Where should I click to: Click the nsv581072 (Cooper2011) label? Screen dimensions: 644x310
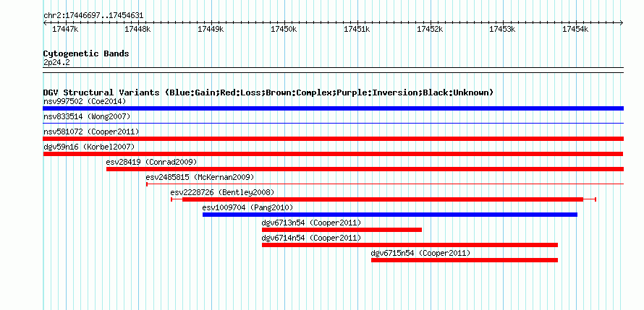[x=91, y=132]
